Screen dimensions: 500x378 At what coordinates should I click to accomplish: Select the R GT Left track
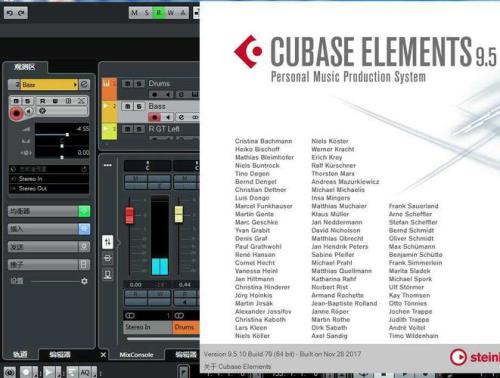tap(164, 129)
